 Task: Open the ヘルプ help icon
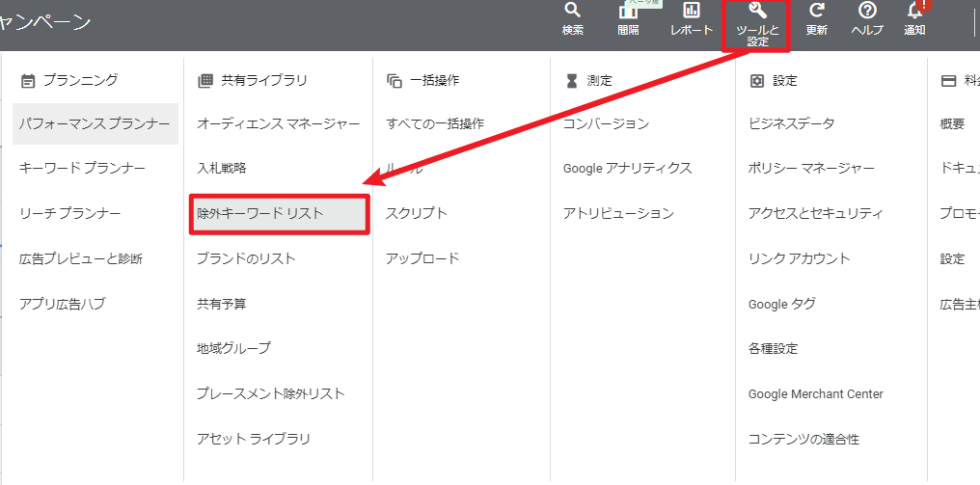click(x=867, y=11)
